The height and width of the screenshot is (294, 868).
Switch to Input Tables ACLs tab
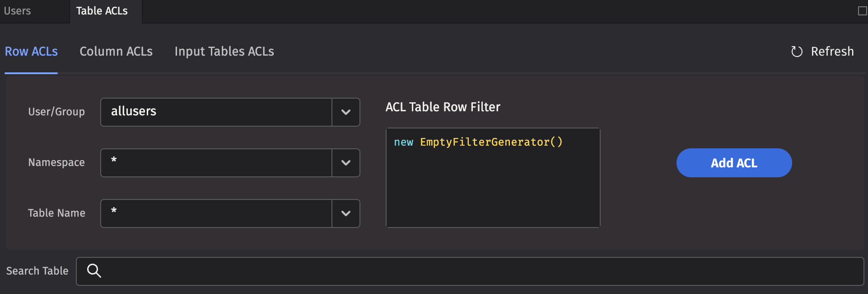click(x=224, y=52)
